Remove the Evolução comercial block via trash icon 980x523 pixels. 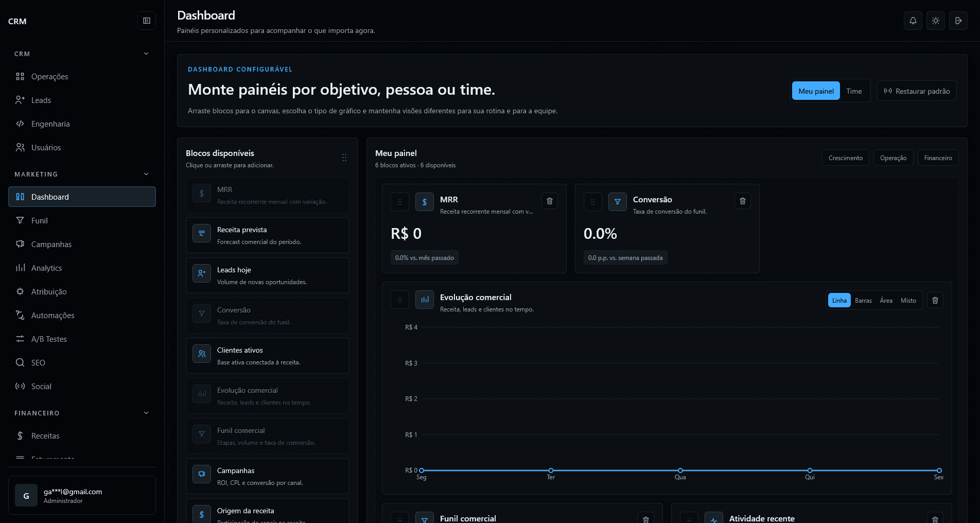935,300
